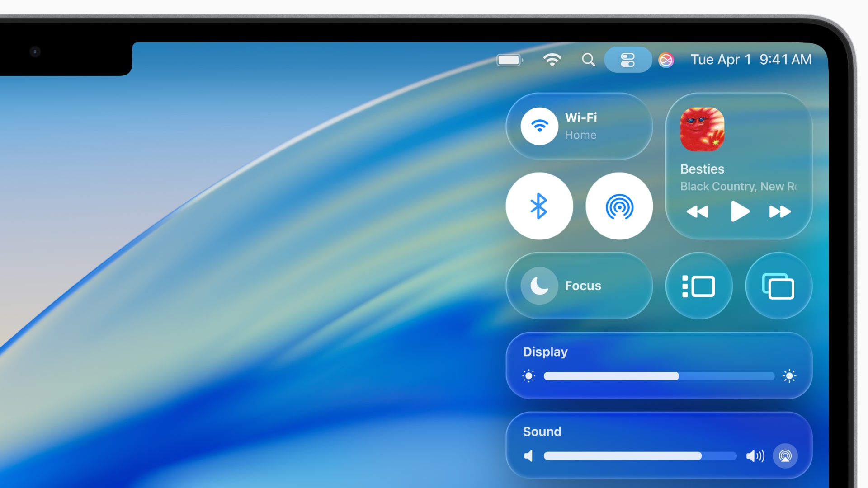The image size is (868, 488).
Task: Toggle the Focus moon icon
Action: point(539,286)
